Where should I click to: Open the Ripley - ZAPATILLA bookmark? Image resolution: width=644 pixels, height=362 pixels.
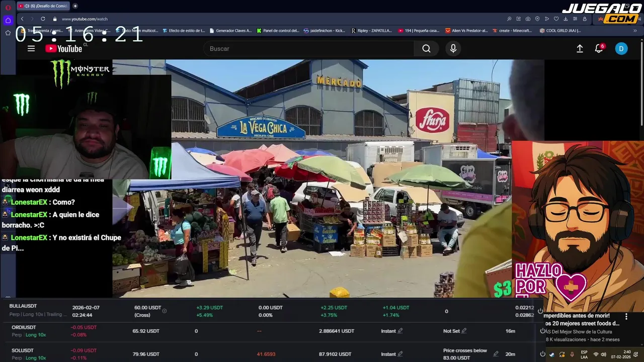click(371, 30)
